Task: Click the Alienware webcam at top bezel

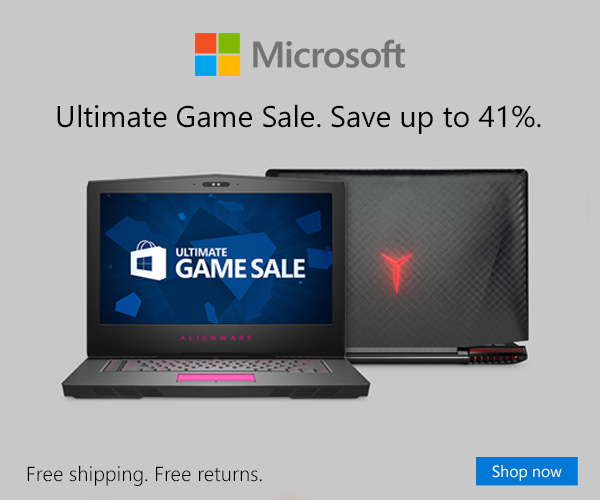Action: [x=216, y=184]
